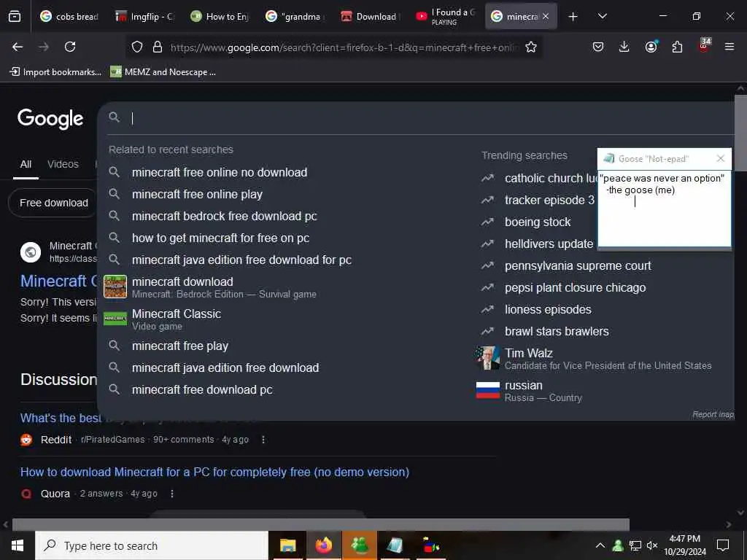This screenshot has width=747, height=560.
Task: Select trending search lioness episodes
Action: [548, 309]
